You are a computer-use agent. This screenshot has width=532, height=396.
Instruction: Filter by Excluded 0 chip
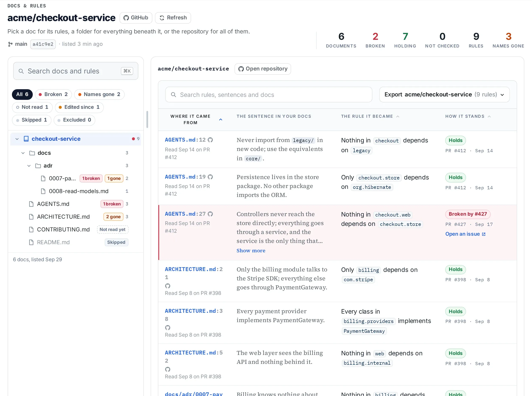(x=74, y=120)
